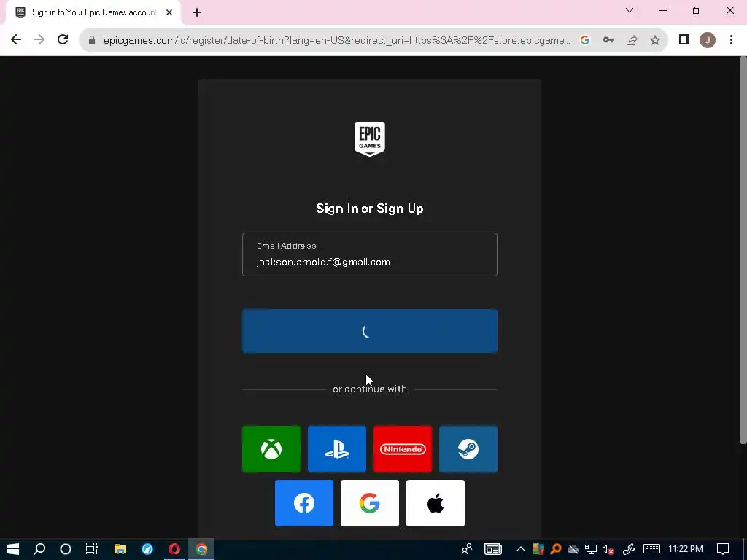Image resolution: width=747 pixels, height=560 pixels.
Task: Open the saved passwords key icon
Action: [608, 41]
